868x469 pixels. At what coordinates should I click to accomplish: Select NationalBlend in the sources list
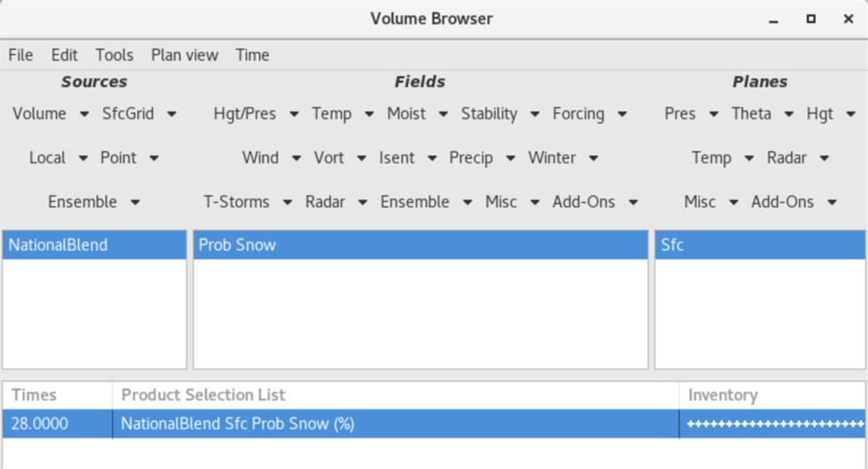pyautogui.click(x=94, y=245)
